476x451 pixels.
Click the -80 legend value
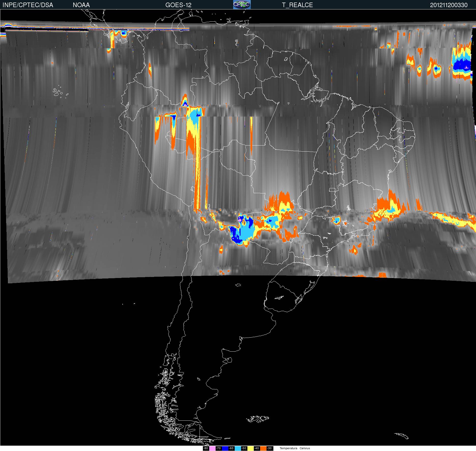pos(206,448)
